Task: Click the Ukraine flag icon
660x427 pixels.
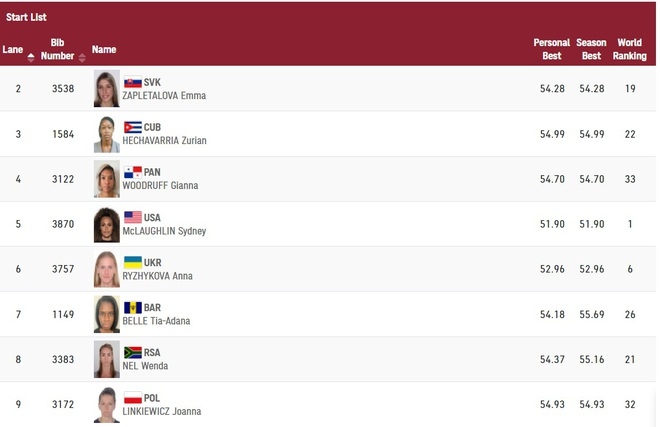Action: coord(132,262)
